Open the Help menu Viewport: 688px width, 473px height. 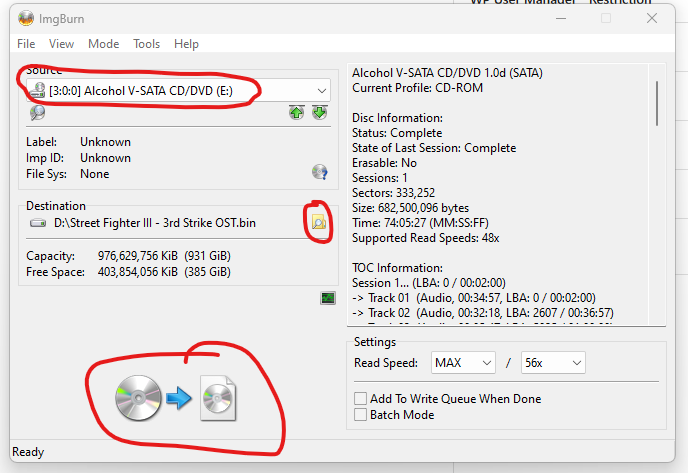tap(186, 44)
